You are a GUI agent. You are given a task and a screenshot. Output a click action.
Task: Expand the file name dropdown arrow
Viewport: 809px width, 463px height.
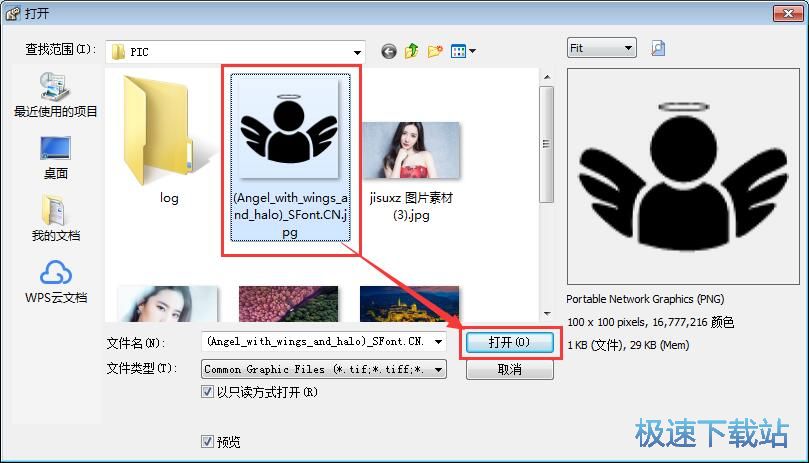click(x=438, y=342)
